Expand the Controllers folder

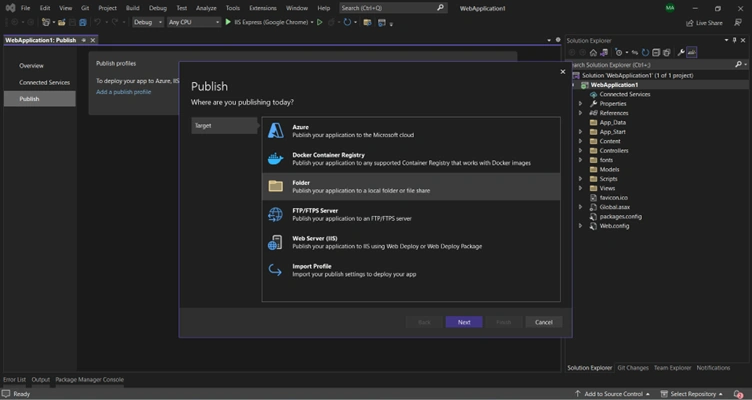pyautogui.click(x=580, y=151)
